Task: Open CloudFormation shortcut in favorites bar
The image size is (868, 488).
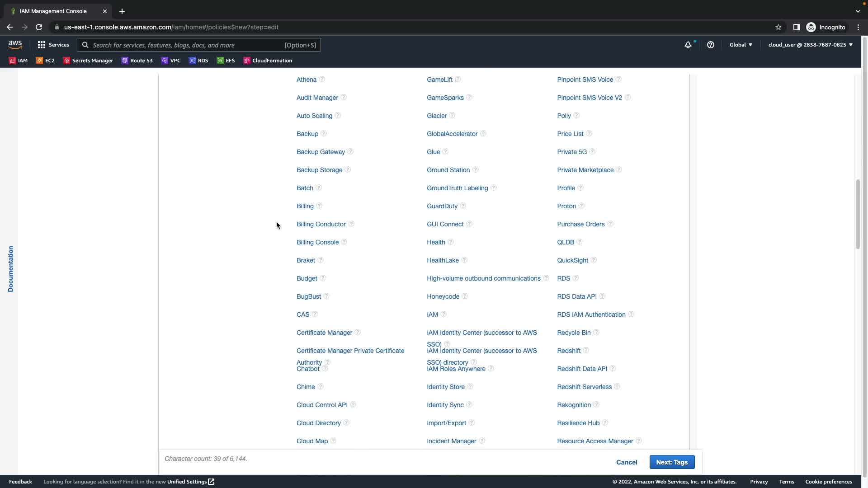Action: pyautogui.click(x=268, y=61)
